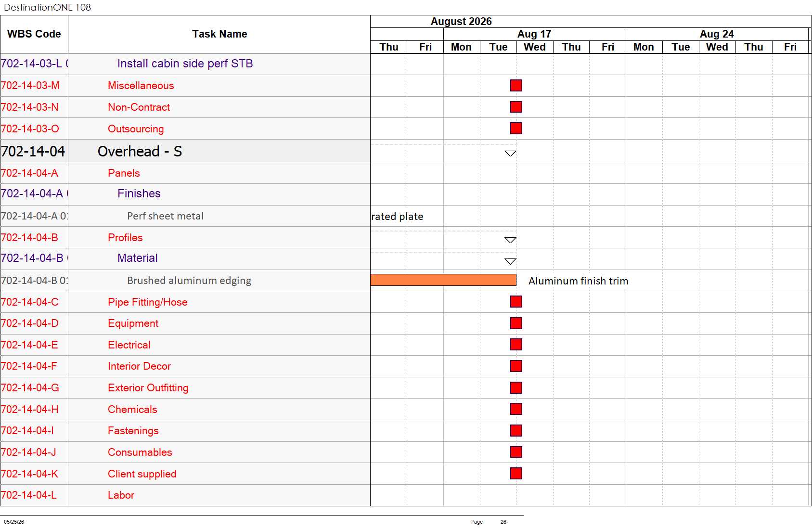Click the Task Name column header
The width and height of the screenshot is (812, 528).
[219, 34]
